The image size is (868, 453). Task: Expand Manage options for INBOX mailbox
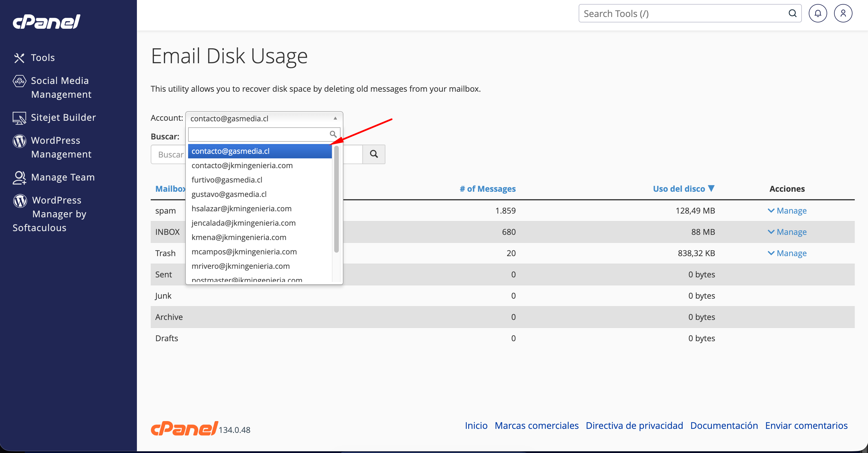click(787, 232)
